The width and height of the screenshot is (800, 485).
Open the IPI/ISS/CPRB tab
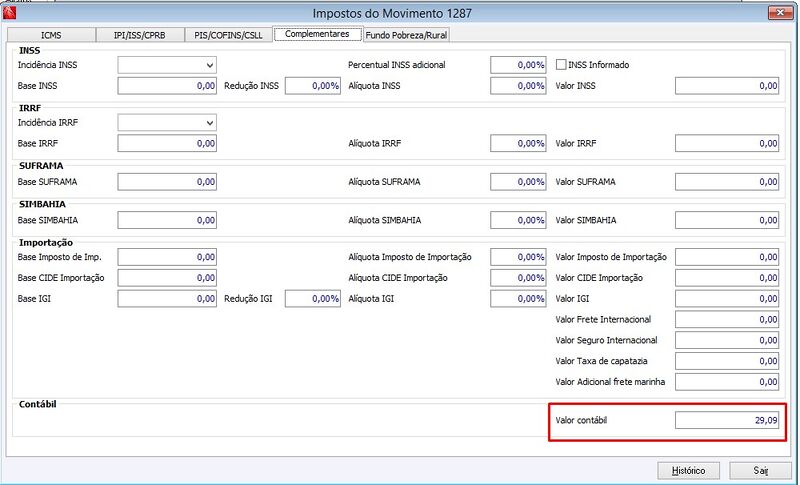[x=139, y=35]
